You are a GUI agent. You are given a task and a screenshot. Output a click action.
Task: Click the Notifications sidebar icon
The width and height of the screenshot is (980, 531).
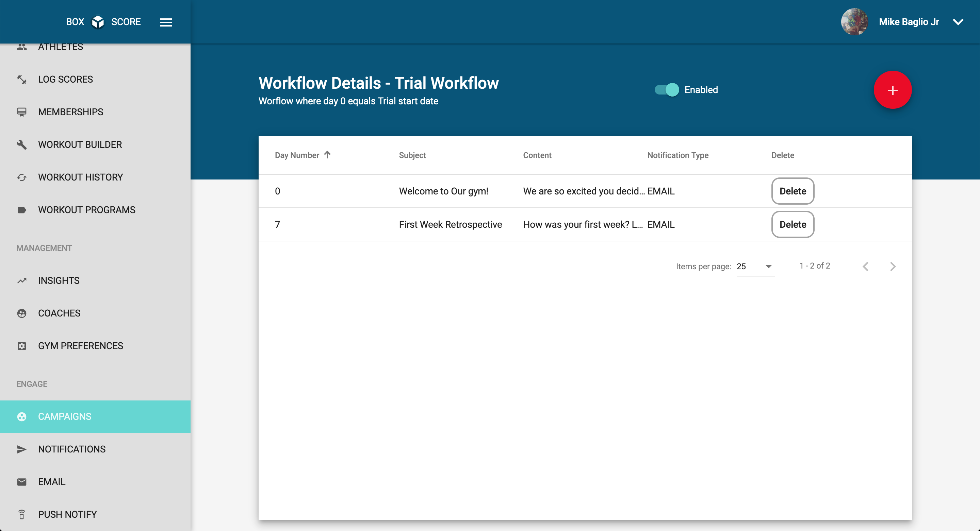click(22, 449)
